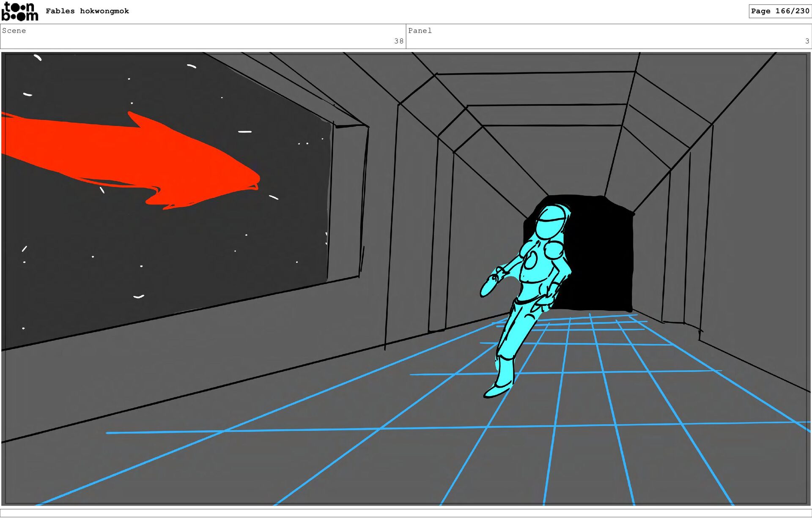812x525 pixels.
Task: Click the astronaut's extended left hand
Action: (x=489, y=287)
